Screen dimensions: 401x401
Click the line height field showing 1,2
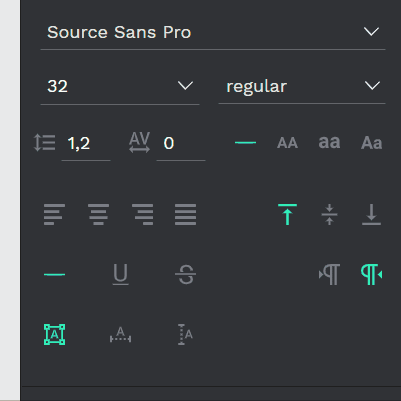(x=86, y=144)
